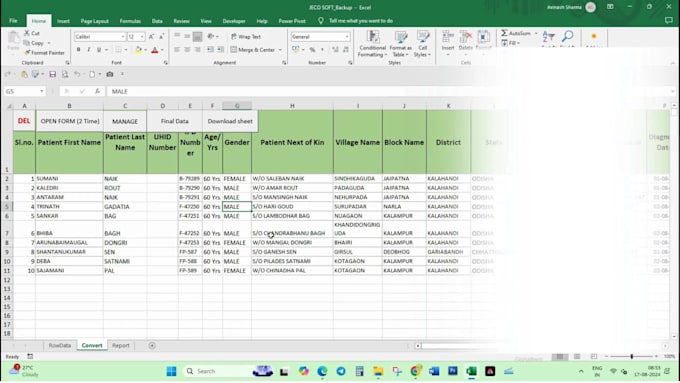Click the Delete cells icon
Image resolution: width=680 pixels, height=383 pixels.
[x=465, y=37]
